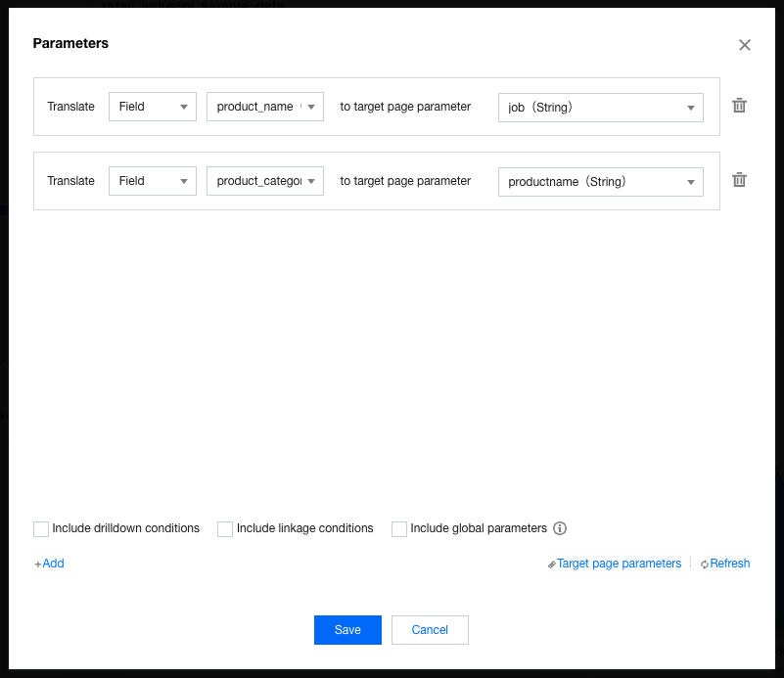The image size is (784, 678).
Task: Open the second row Field type dropdown
Action: coord(153,181)
